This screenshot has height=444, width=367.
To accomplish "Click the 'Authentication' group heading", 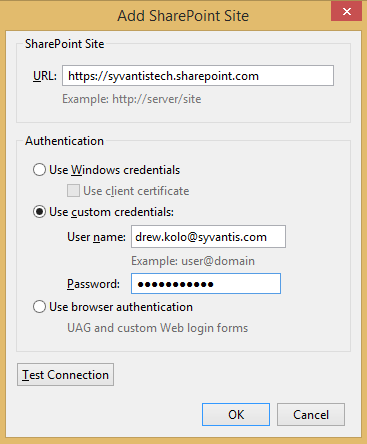I will 64,141.
